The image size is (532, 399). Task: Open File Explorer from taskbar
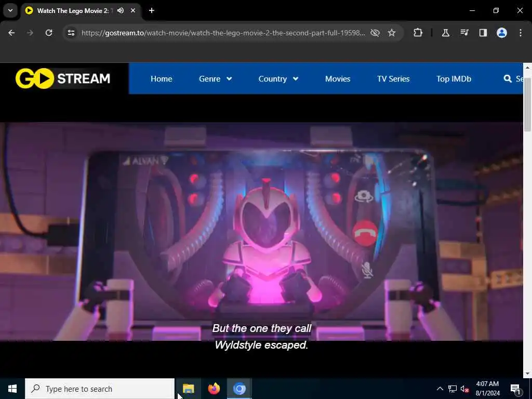(x=188, y=389)
